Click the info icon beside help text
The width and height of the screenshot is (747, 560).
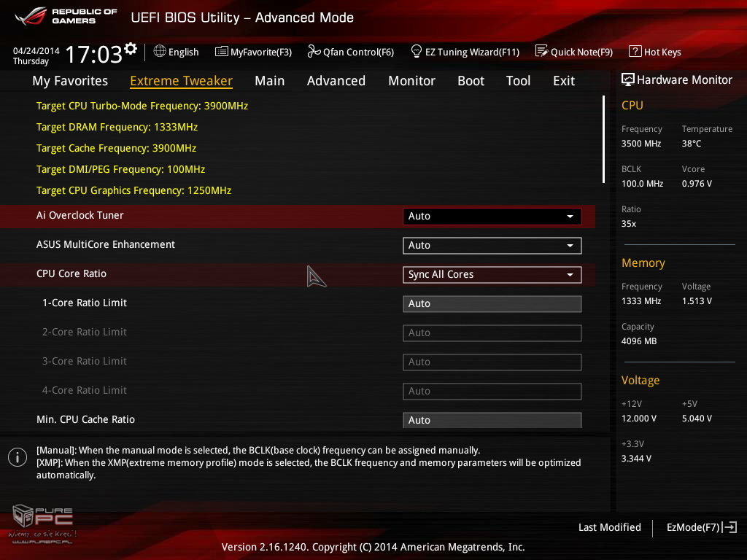17,457
